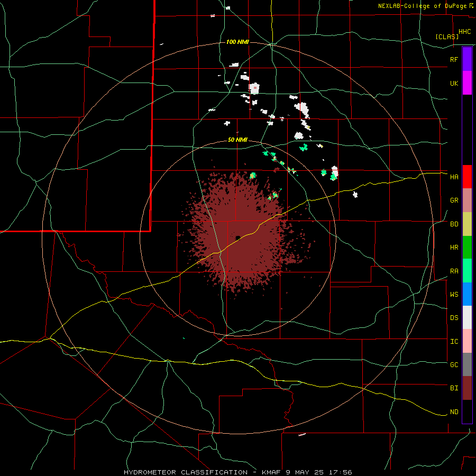476x476 pixels.
Task: Click the DS legend label
Action: click(x=454, y=317)
